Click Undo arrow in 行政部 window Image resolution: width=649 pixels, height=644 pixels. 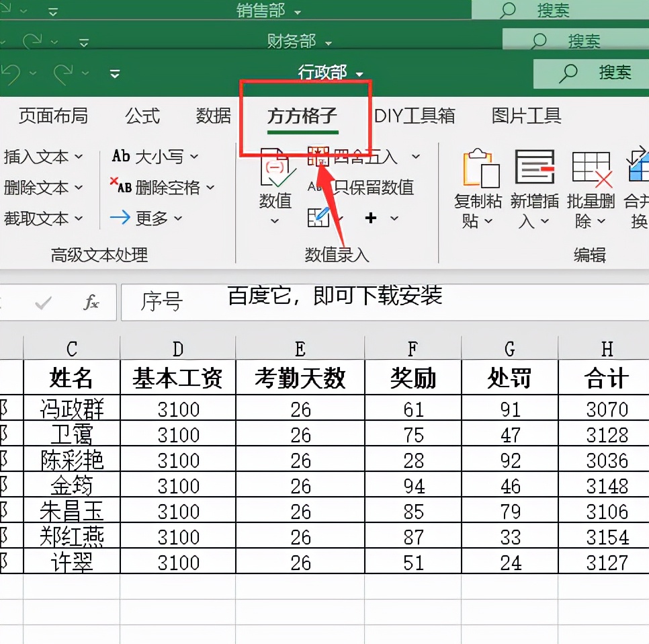(10, 74)
